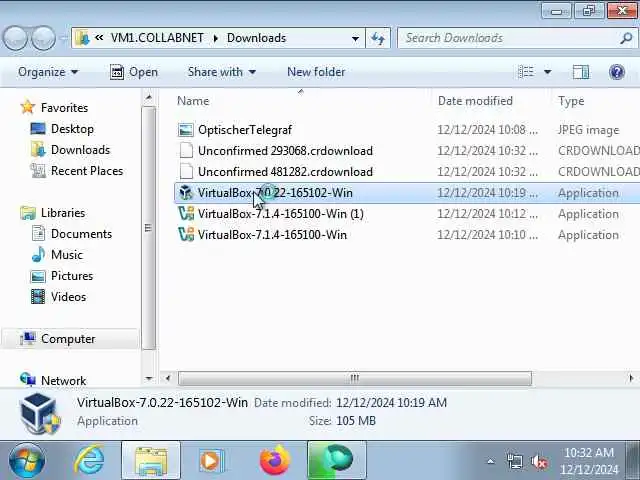Open the view options dropdown arrow
This screenshot has width=640, height=480.
[548, 72]
